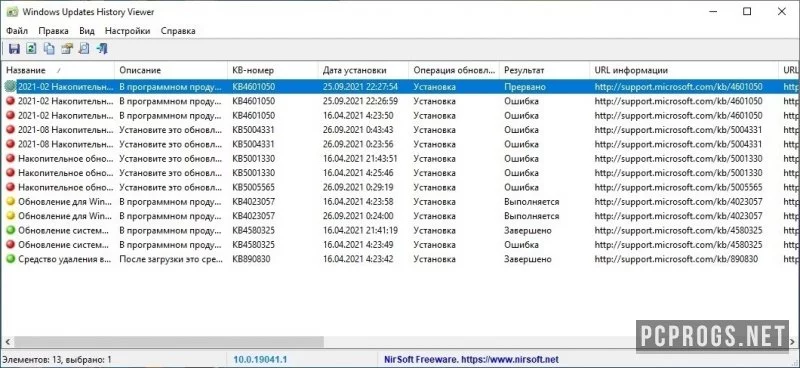Click the kb/890830 support URL cell
Viewport: 800px width, 368px height.
676,259
